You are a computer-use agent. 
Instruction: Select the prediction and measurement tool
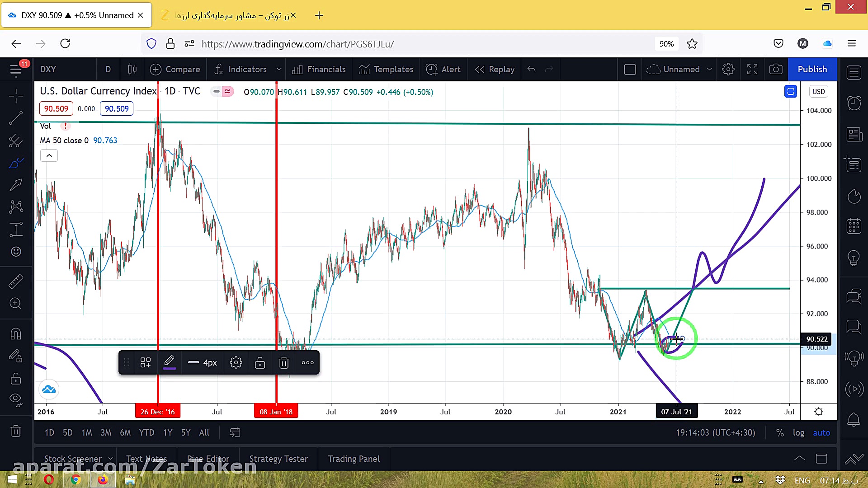pos(16,229)
